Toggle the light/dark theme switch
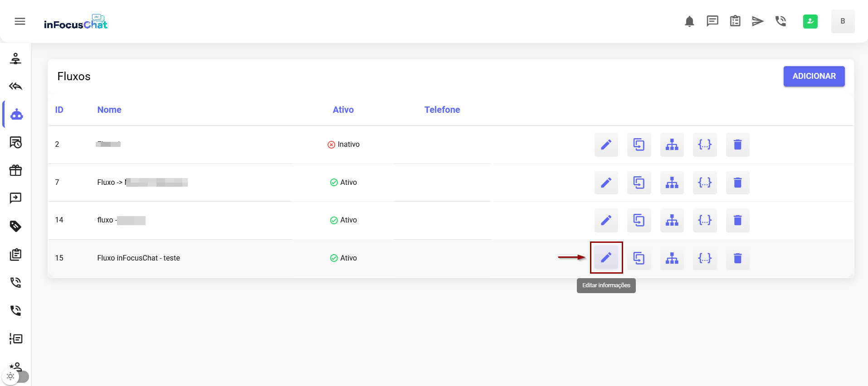The height and width of the screenshot is (386, 868). tap(15, 376)
